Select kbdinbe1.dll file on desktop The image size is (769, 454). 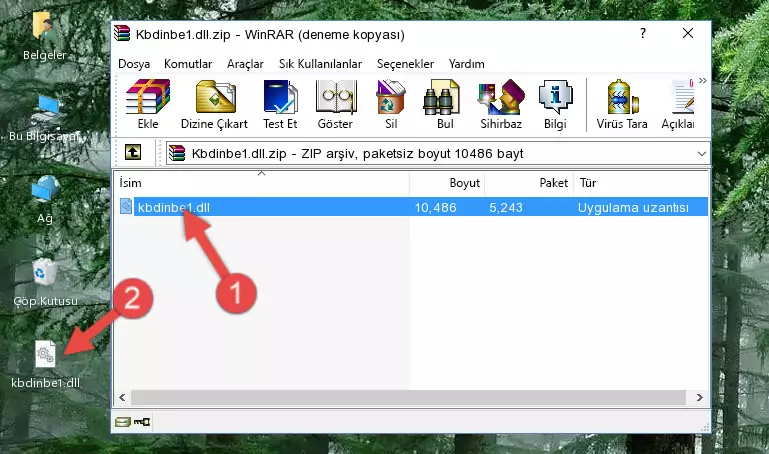pyautogui.click(x=45, y=364)
